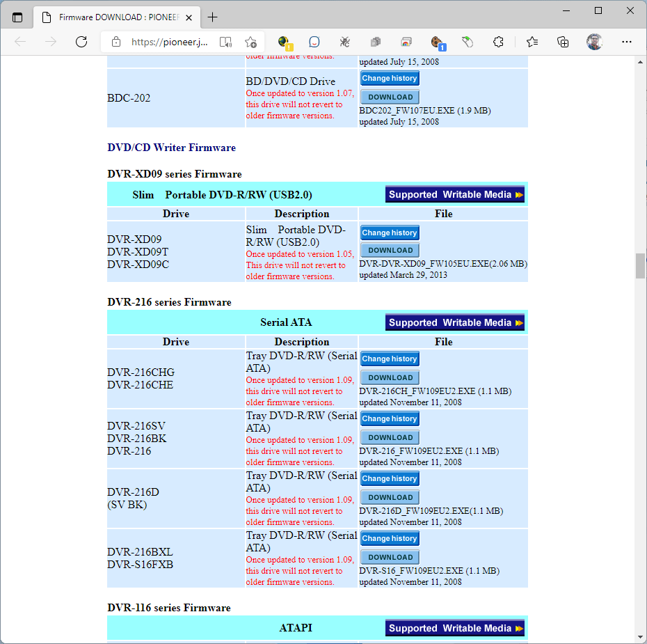Viewport: 647px width, 644px height.
Task: Open tab actions menu icon
Action: [x=17, y=17]
